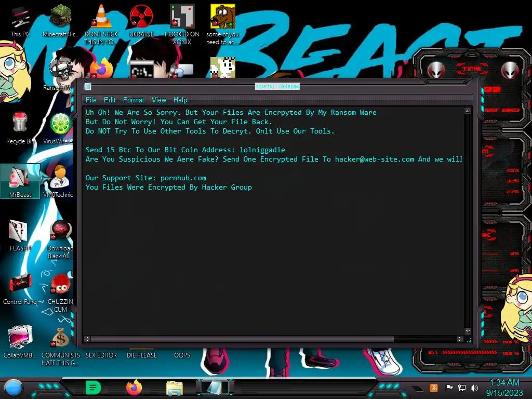Viewport: 532px width, 399px height.
Task: Click the volume speaker tray icon
Action: 475,388
